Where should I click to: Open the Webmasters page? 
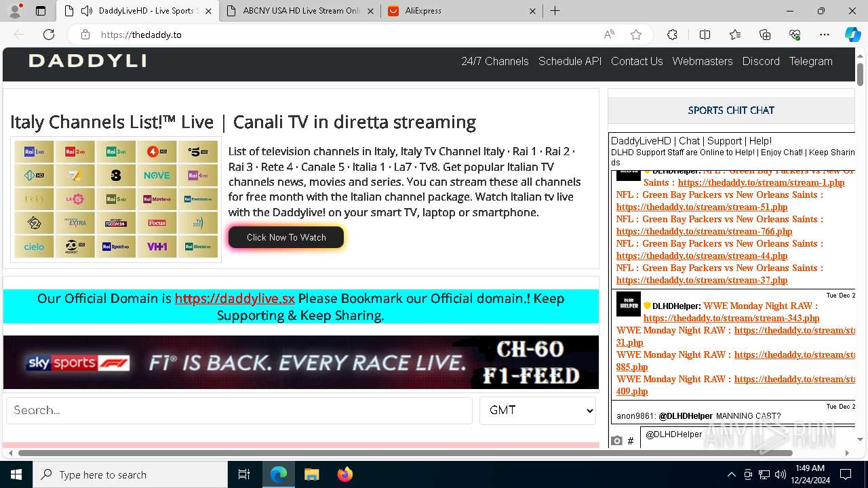coord(703,61)
